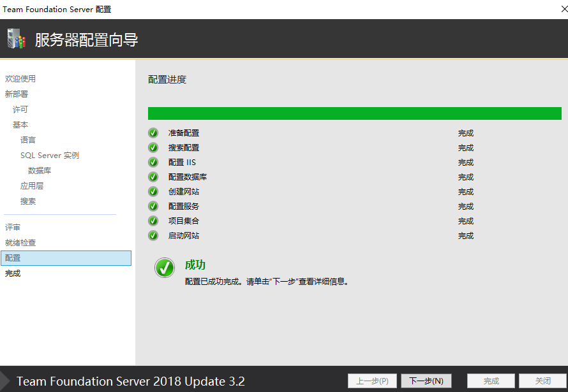Click the 服务器配置向导 title

point(86,40)
